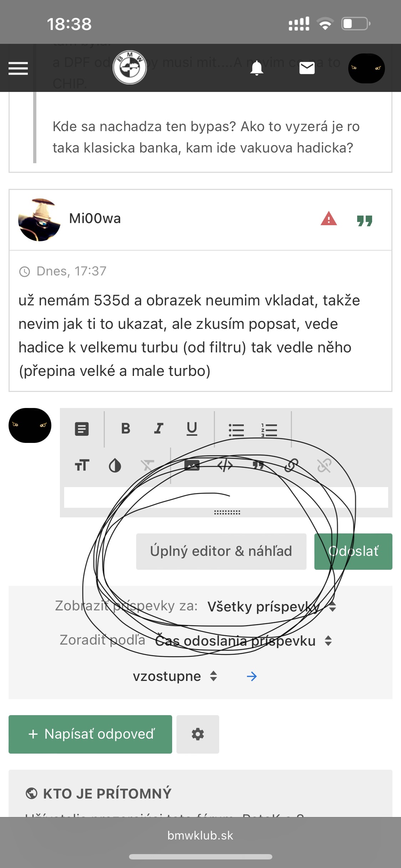Toggle bold formatting in the editor
The image size is (401, 868).
coord(125,428)
